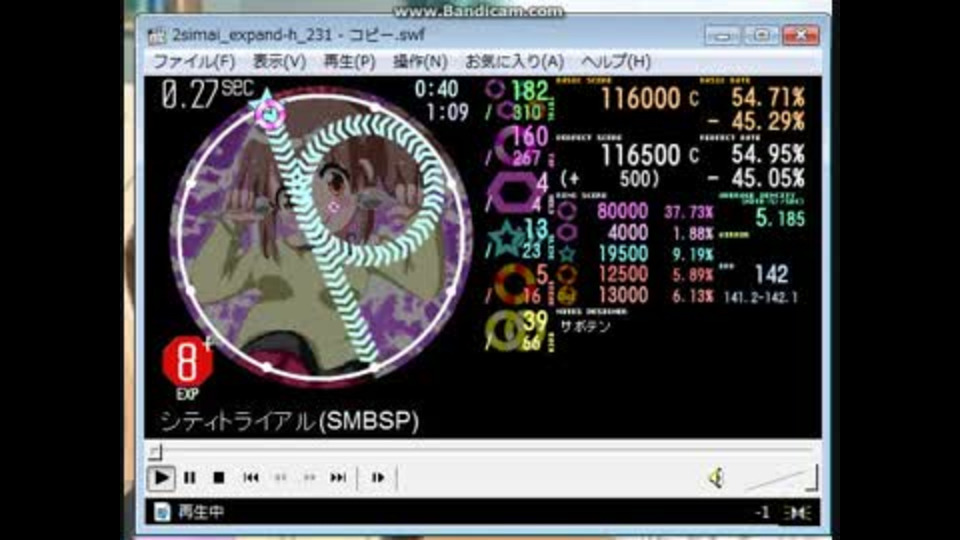Click the seek bar handle
This screenshot has height=540, width=960.
point(156,452)
